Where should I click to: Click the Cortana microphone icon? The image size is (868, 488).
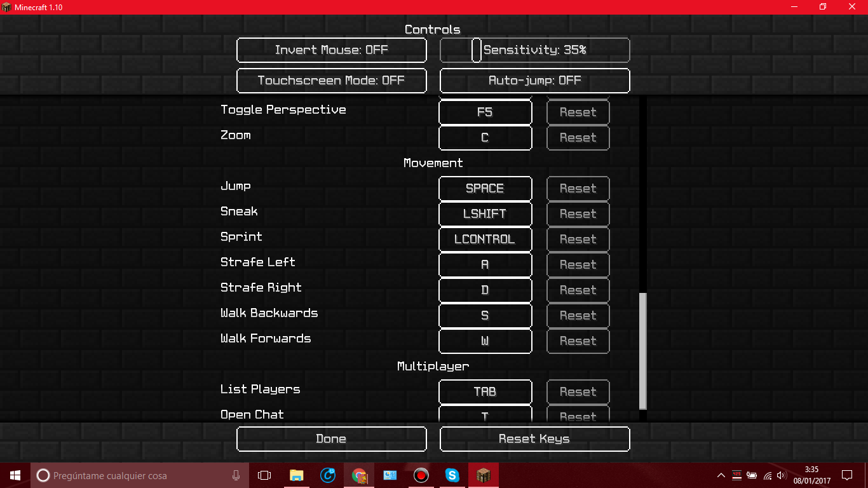(236, 475)
